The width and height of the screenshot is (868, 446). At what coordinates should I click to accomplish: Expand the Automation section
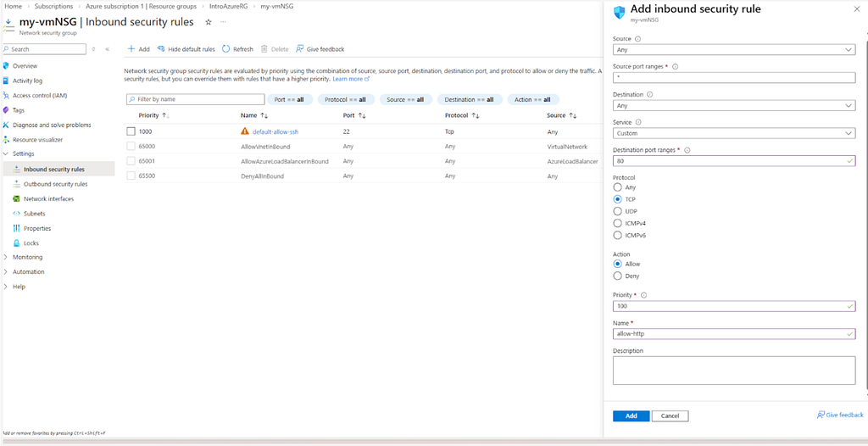6,272
